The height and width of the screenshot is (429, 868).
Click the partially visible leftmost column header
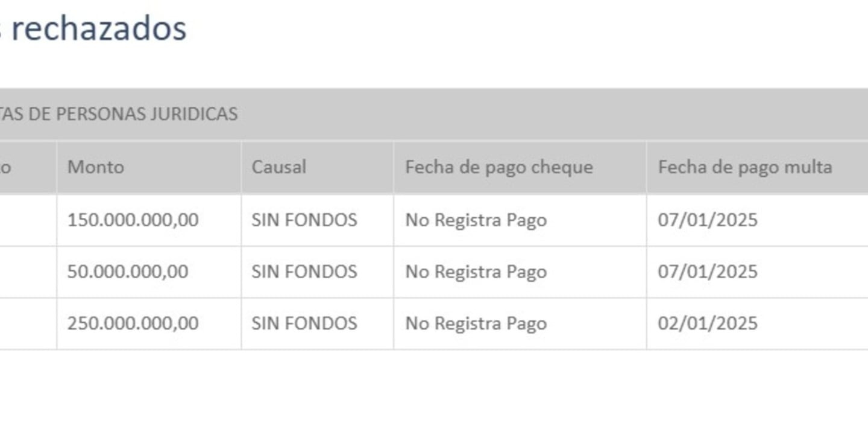coord(28,167)
